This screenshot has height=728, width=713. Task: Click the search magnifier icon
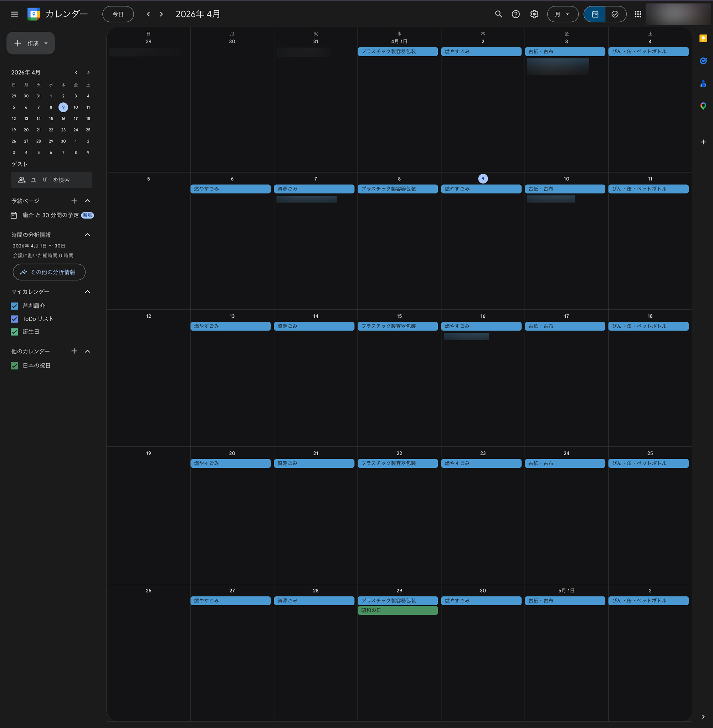(498, 14)
